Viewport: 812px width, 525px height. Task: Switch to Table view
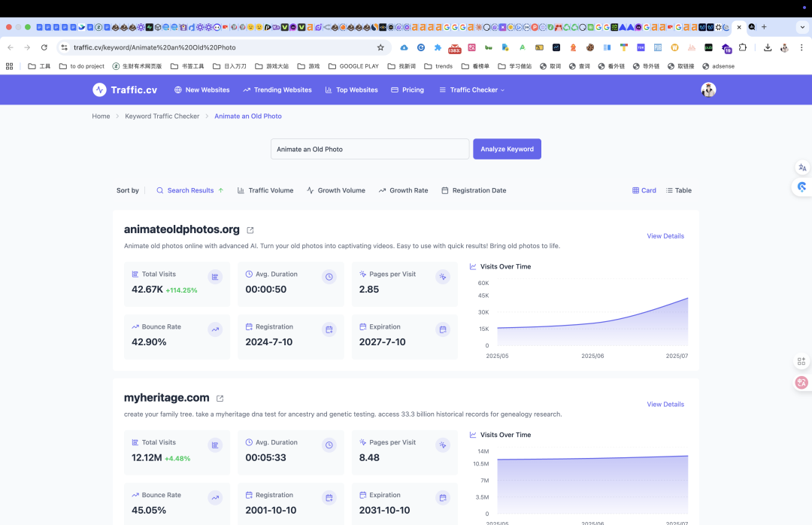click(x=678, y=190)
